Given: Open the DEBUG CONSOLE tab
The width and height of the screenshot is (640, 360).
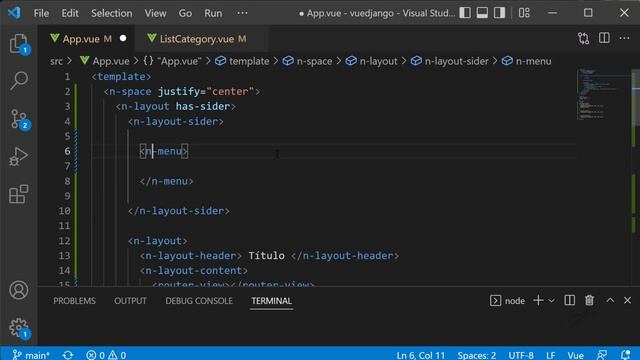Looking at the screenshot, I should (199, 301).
